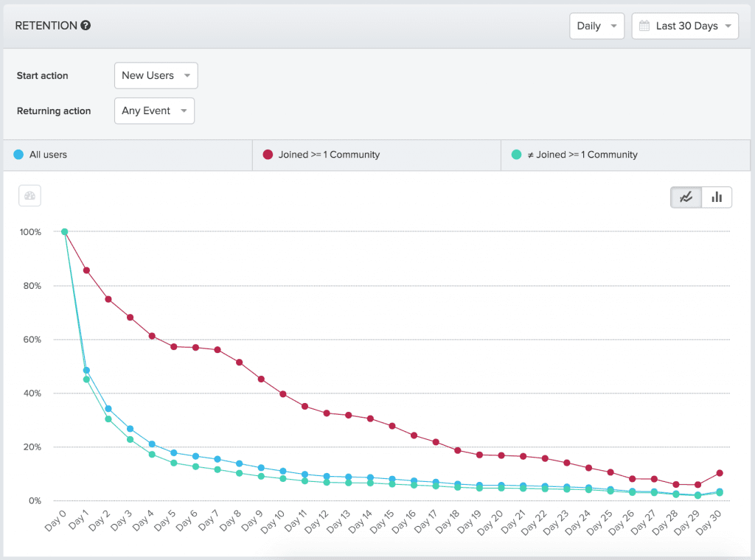Click the blue dot for the All users legend

18,155
